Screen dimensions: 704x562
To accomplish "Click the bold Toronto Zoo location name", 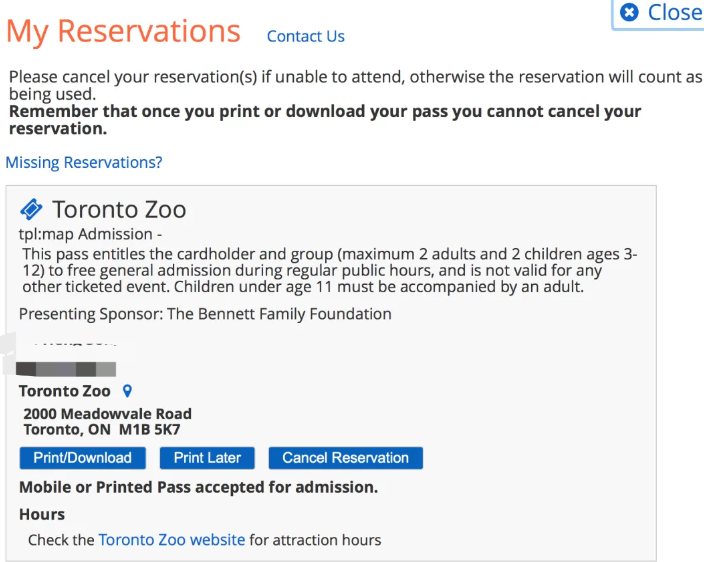I will click(65, 391).
